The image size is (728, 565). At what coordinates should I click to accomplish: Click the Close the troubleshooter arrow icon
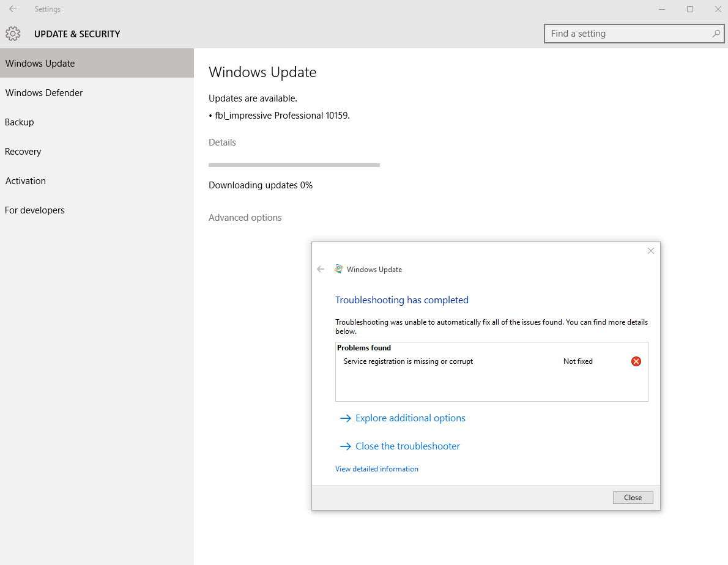coord(345,446)
